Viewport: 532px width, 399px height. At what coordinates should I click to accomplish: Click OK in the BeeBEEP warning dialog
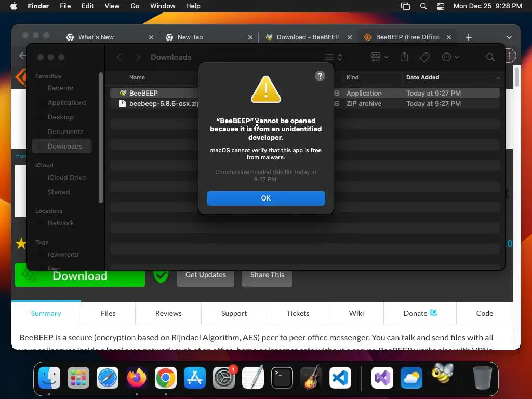tap(265, 198)
